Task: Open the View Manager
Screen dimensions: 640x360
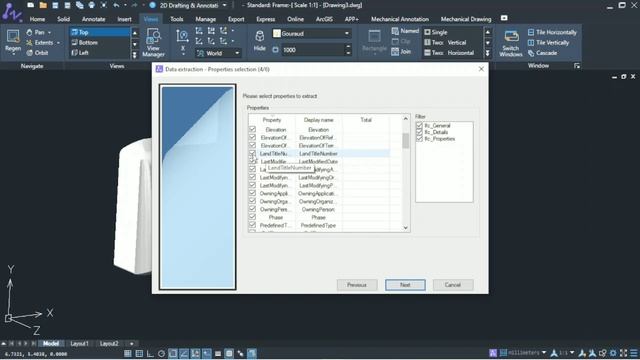Action: (153, 42)
